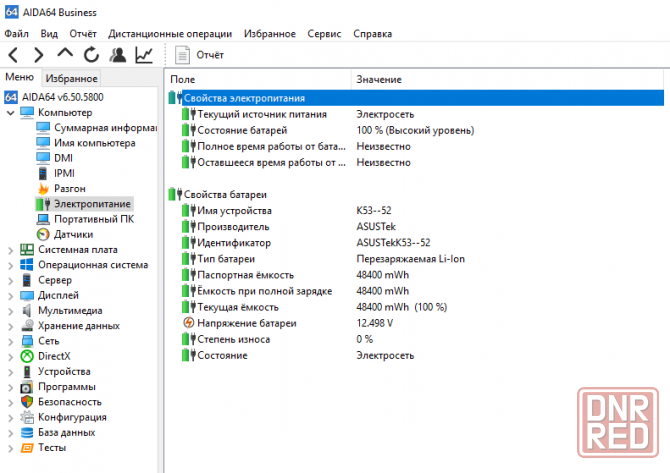
Task: Click the Отчёт report toolbar button
Action: [x=200, y=55]
